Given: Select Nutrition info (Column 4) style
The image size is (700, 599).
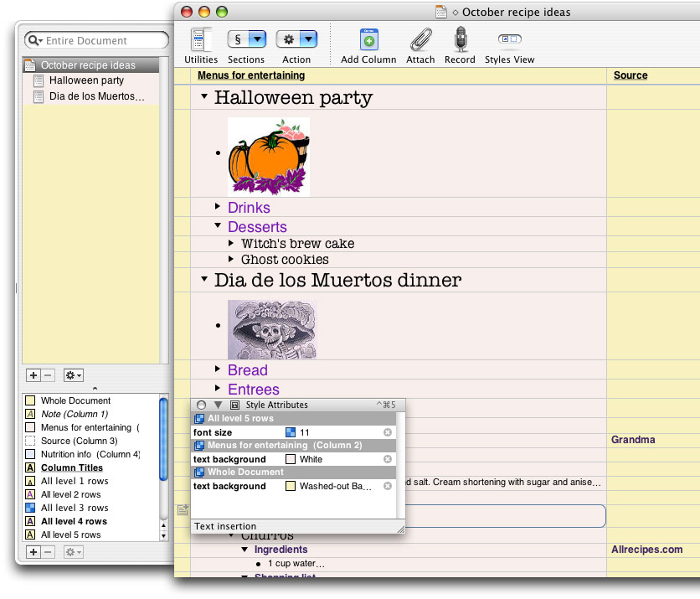Looking at the screenshot, I should point(90,454).
